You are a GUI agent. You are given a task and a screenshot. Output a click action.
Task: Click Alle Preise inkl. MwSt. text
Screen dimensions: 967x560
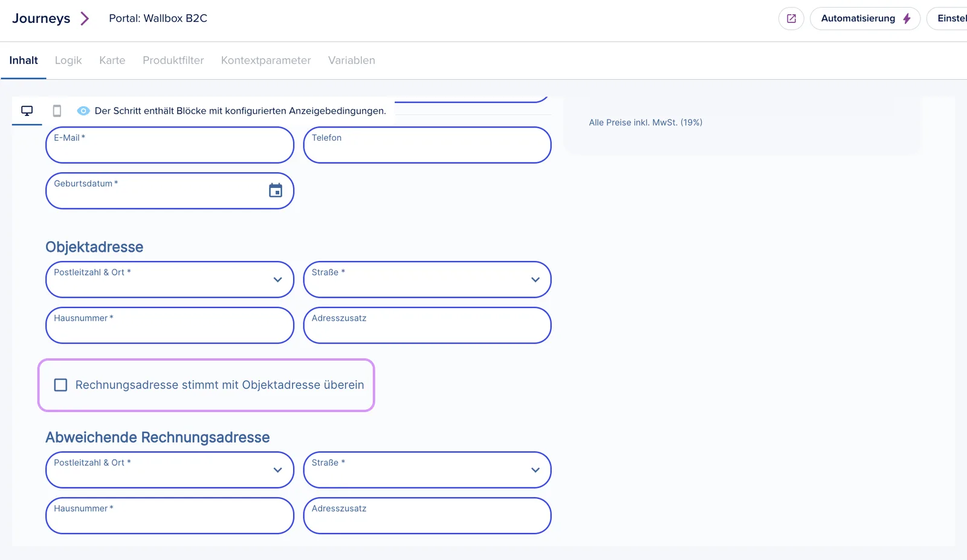[x=645, y=123]
